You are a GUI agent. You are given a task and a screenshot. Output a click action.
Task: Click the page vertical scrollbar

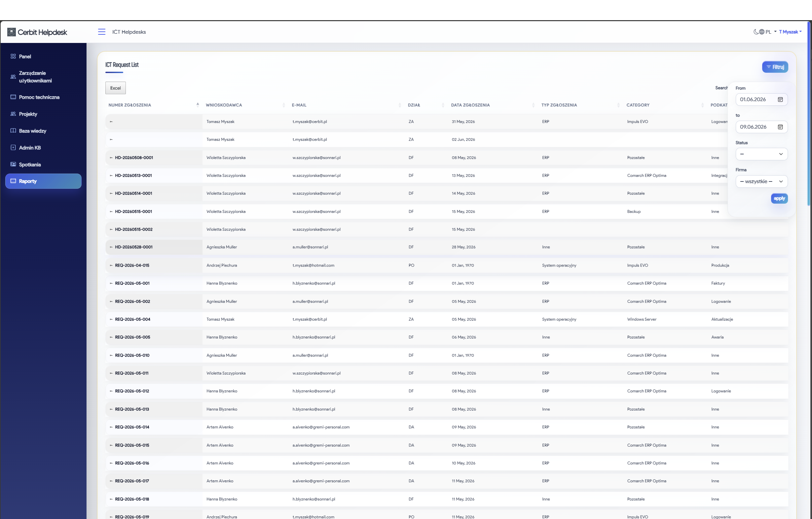[x=809, y=113]
